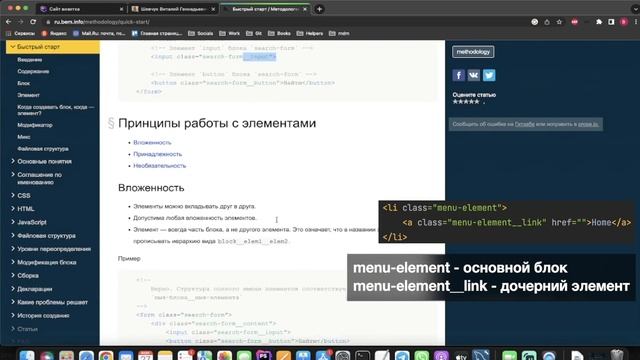The height and width of the screenshot is (360, 640).
Task: Go to 'Введение' in sidebar
Action: tap(29, 60)
